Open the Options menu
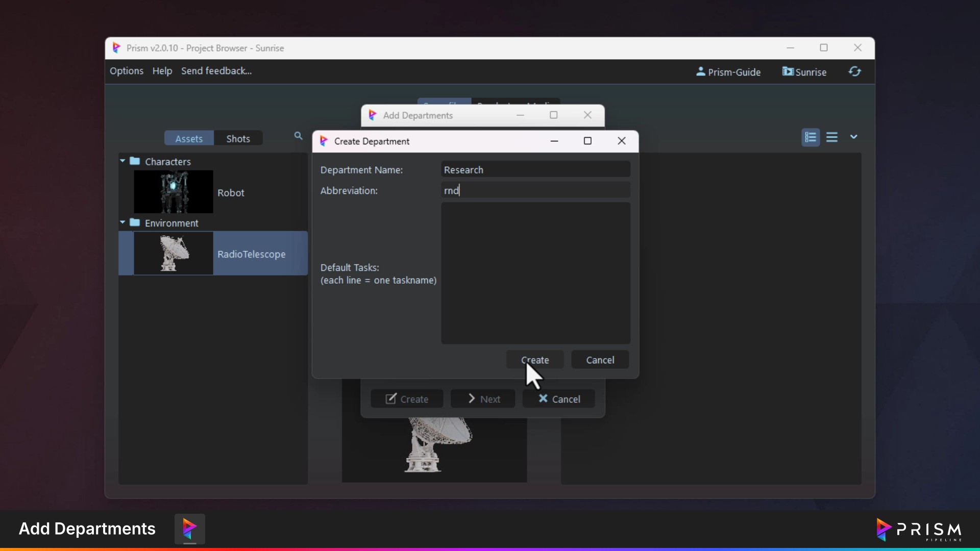The width and height of the screenshot is (980, 551). [x=127, y=71]
